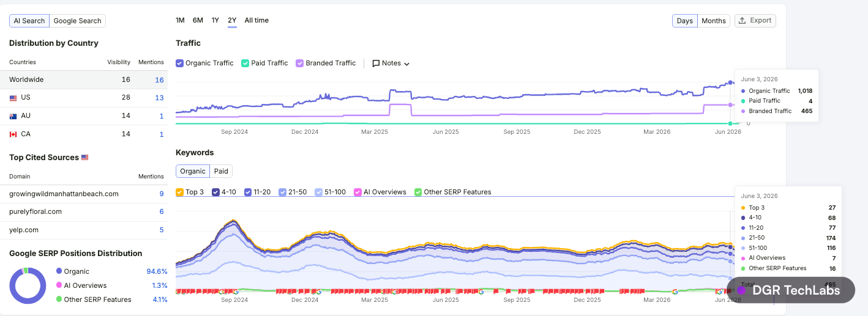This screenshot has width=868, height=316.
Task: Click the AU flag icon
Action: tap(13, 116)
